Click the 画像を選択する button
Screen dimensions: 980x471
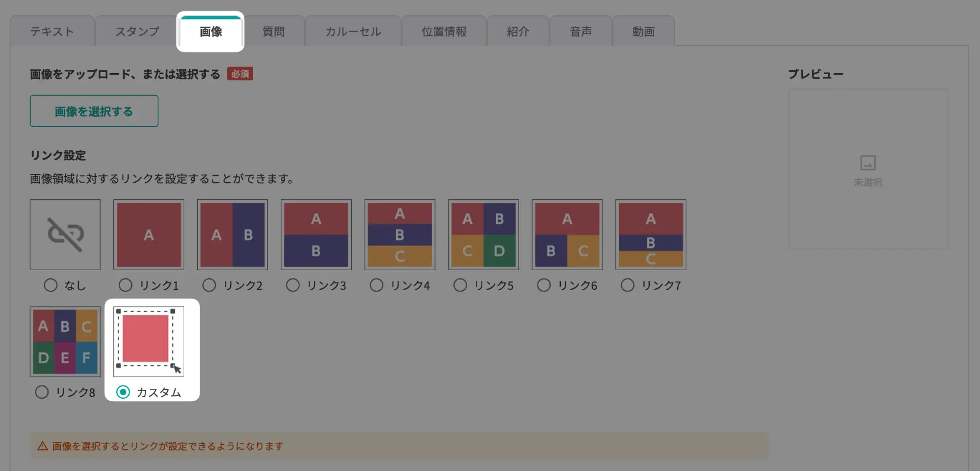click(x=94, y=111)
